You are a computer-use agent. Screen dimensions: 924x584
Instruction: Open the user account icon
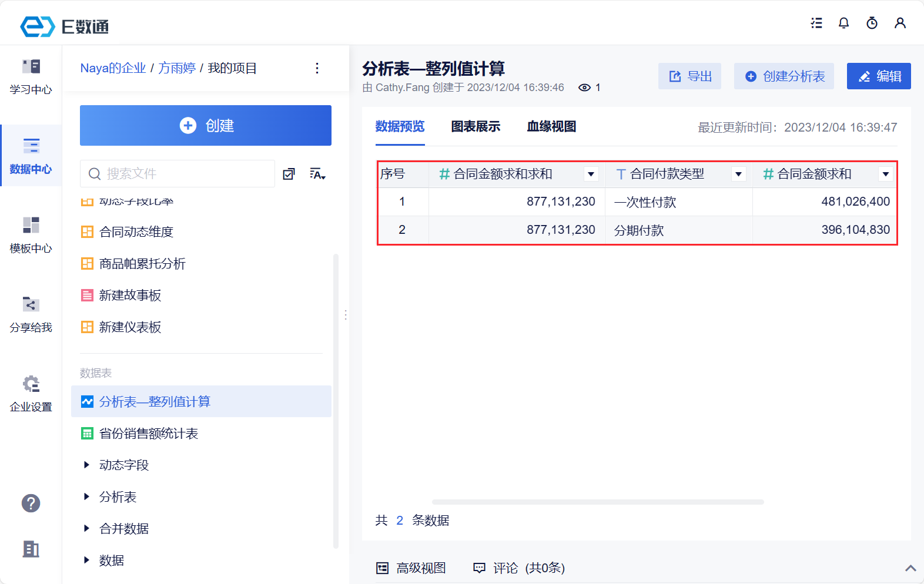tap(900, 23)
